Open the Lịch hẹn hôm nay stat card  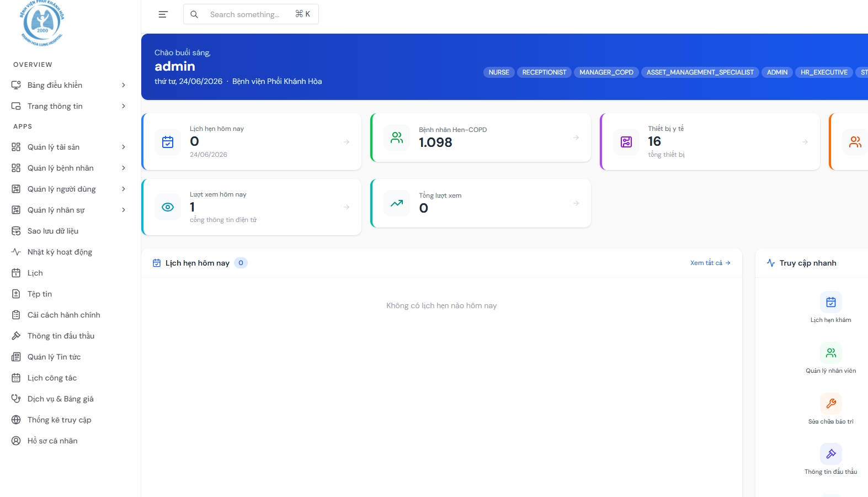pyautogui.click(x=252, y=141)
